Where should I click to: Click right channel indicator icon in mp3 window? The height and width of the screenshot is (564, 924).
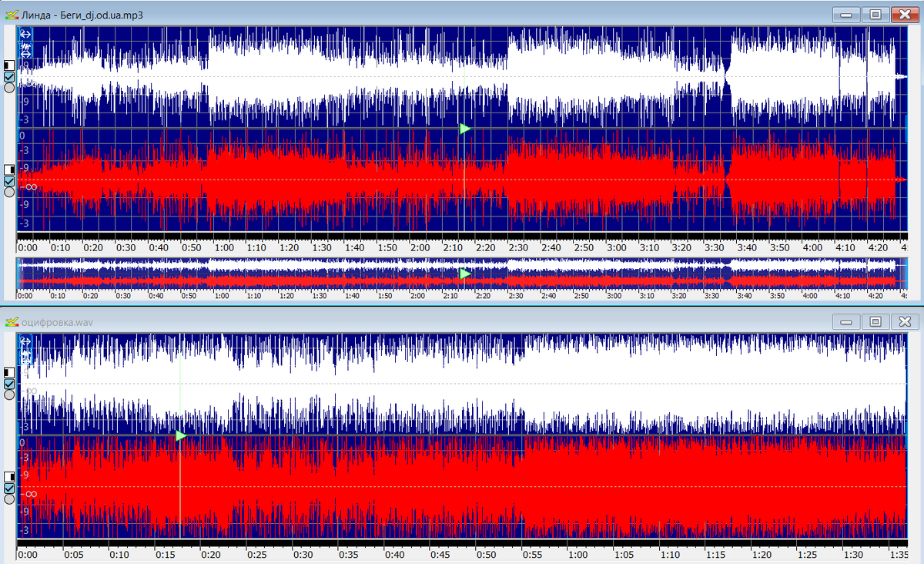(x=9, y=170)
